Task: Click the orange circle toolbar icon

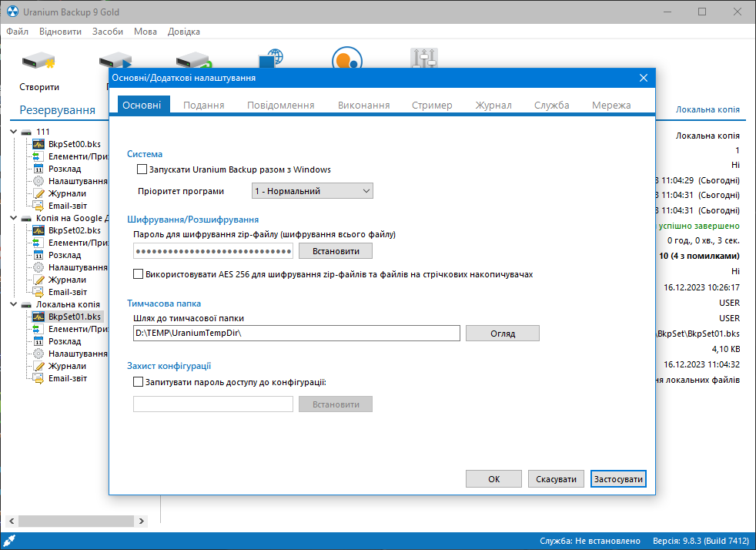Action: tap(347, 58)
